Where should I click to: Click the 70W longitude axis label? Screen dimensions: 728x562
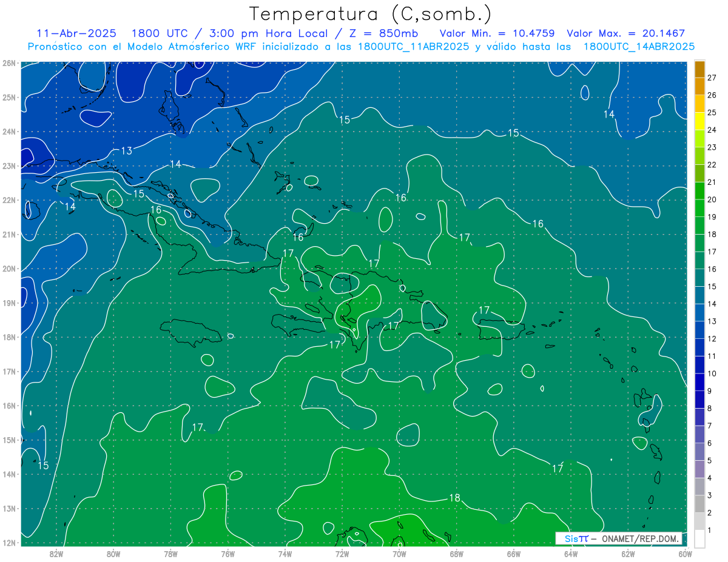coord(399,553)
